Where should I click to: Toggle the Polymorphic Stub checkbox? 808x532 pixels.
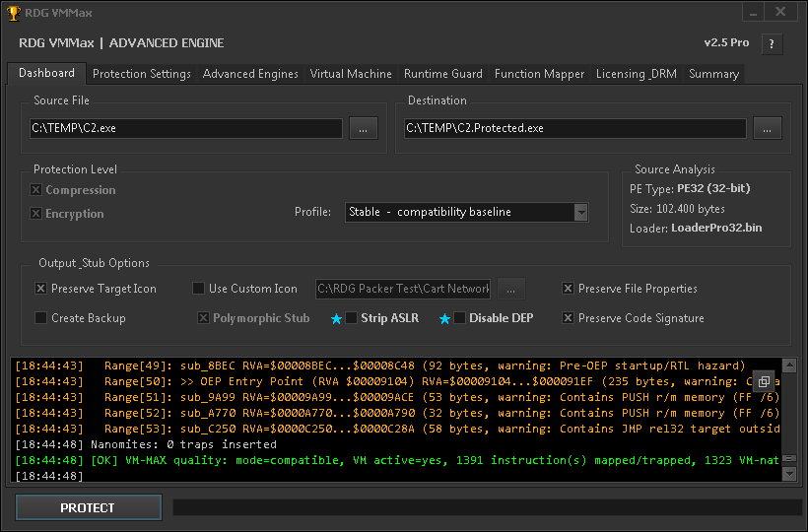tap(204, 318)
